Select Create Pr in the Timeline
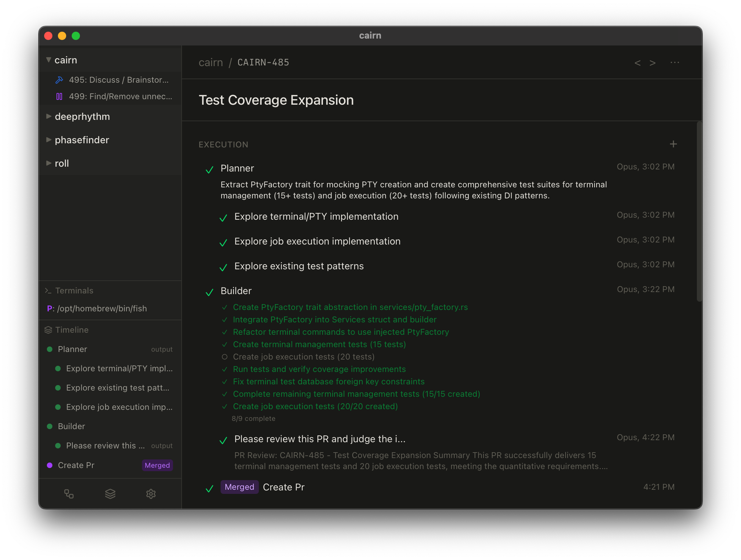The width and height of the screenshot is (741, 560). tap(76, 465)
